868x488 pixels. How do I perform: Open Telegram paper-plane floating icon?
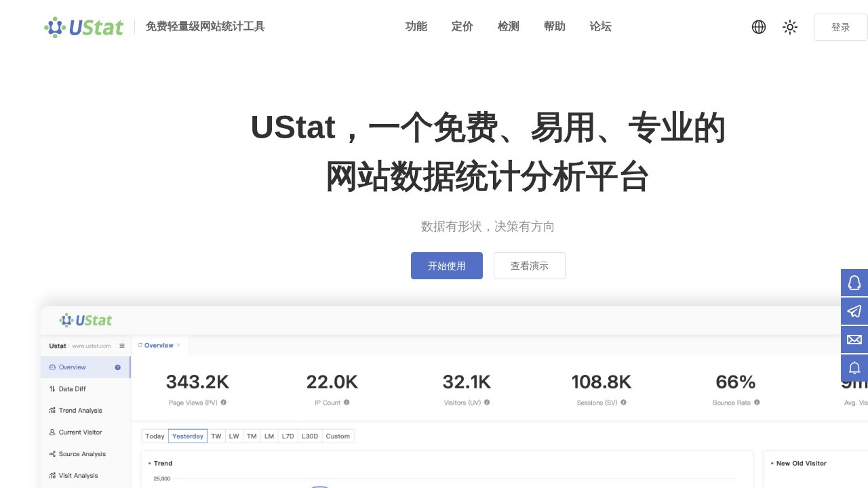[854, 311]
